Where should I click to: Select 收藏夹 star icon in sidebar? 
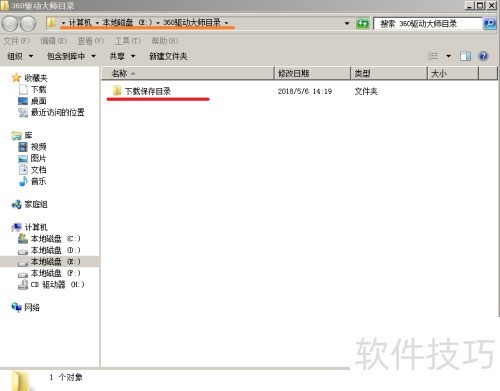coord(16,78)
